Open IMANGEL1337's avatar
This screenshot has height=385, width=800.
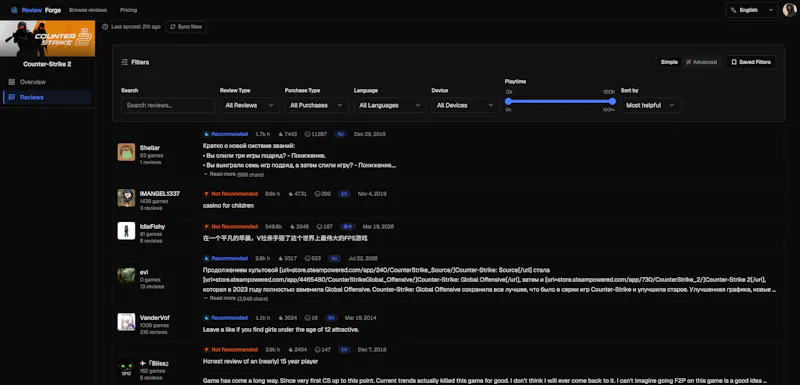tap(126, 198)
